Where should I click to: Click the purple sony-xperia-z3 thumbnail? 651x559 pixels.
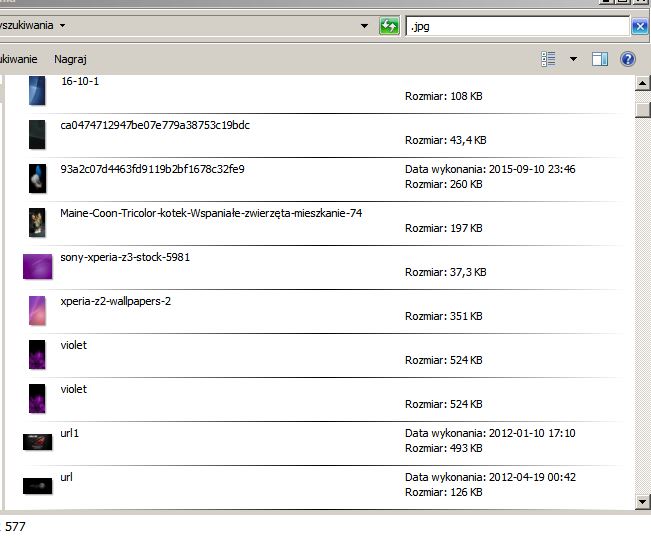point(37,266)
